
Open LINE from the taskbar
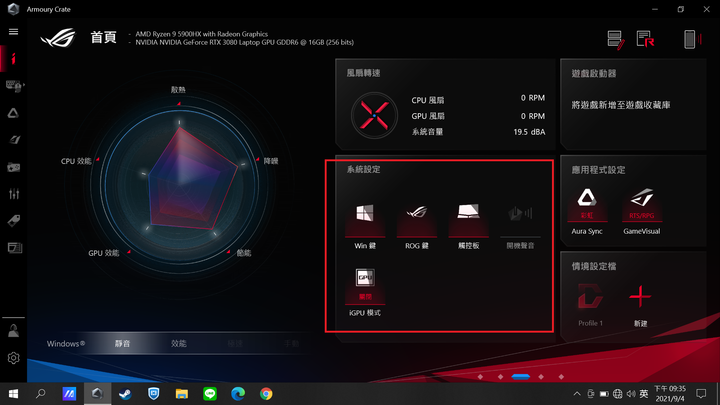[210, 394]
